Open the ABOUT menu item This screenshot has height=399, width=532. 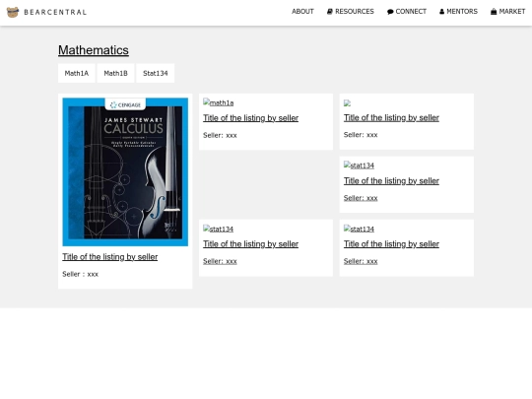tap(302, 12)
